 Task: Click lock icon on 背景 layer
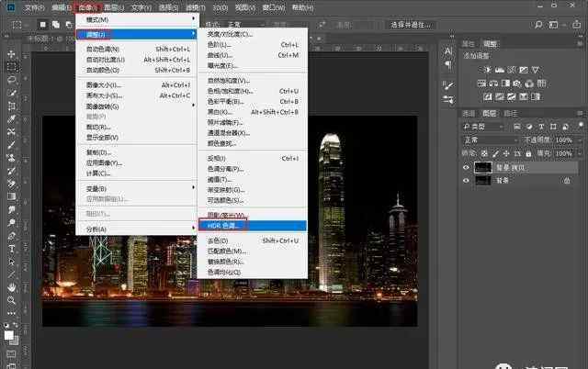(565, 181)
